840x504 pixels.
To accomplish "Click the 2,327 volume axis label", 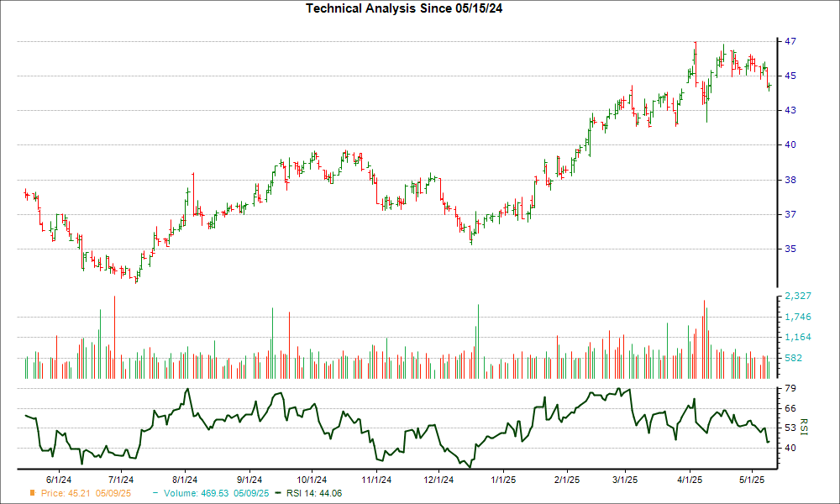I will pos(798,296).
